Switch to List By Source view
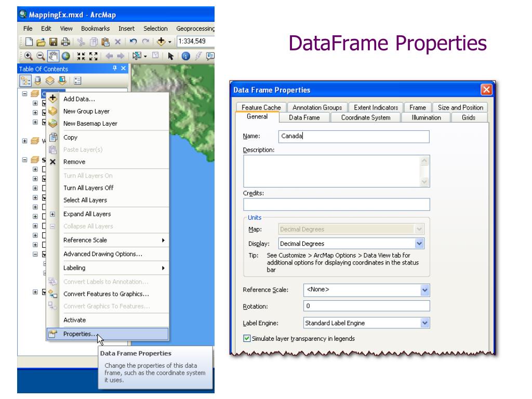Image resolution: width=532 pixels, height=399 pixels. coord(37,81)
